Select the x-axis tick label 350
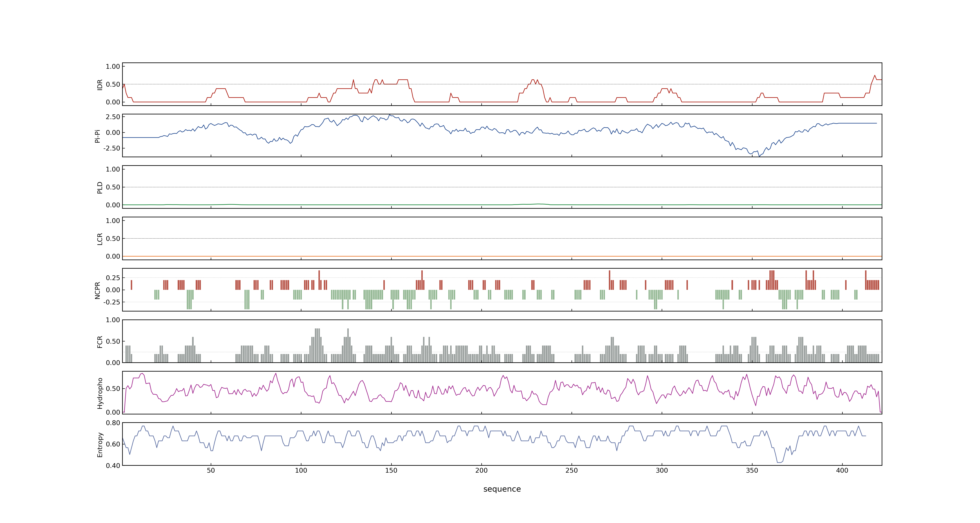Image resolution: width=980 pixels, height=523 pixels. 752,470
